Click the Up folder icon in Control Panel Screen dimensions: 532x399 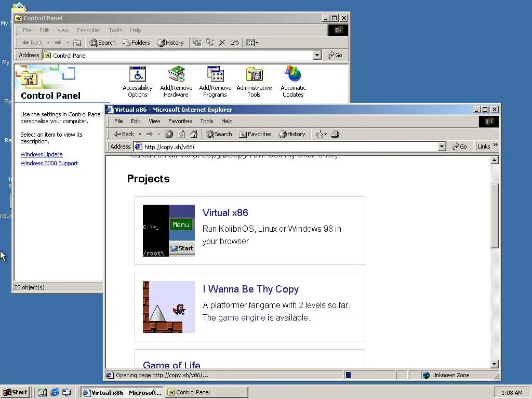click(77, 43)
